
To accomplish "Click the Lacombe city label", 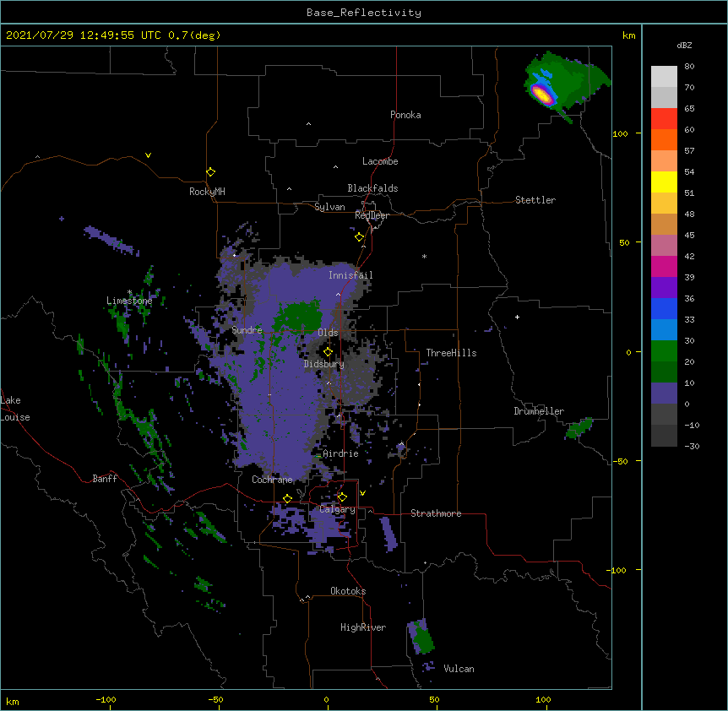I will pyautogui.click(x=380, y=161).
